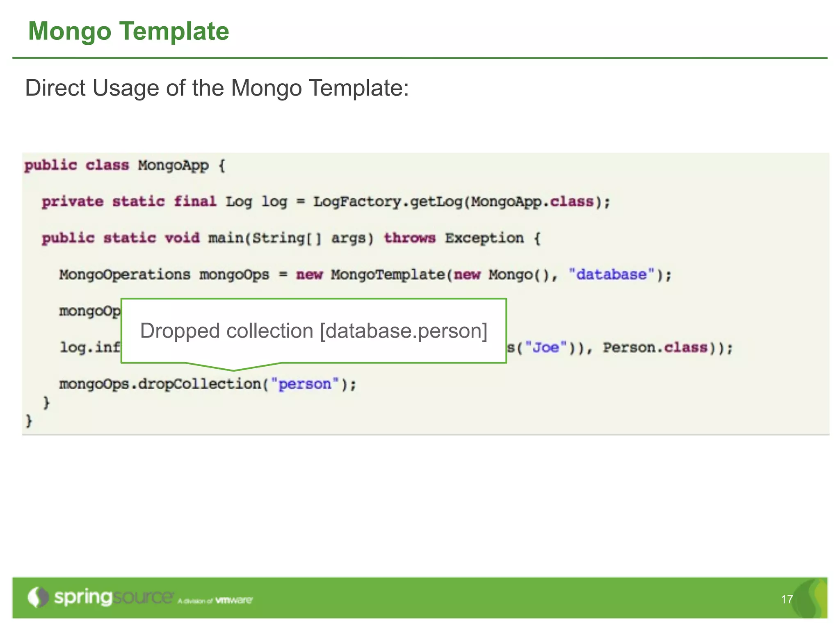
Task: Click the 'mongoOps.dropCollection("person");' code line
Action: (x=208, y=384)
